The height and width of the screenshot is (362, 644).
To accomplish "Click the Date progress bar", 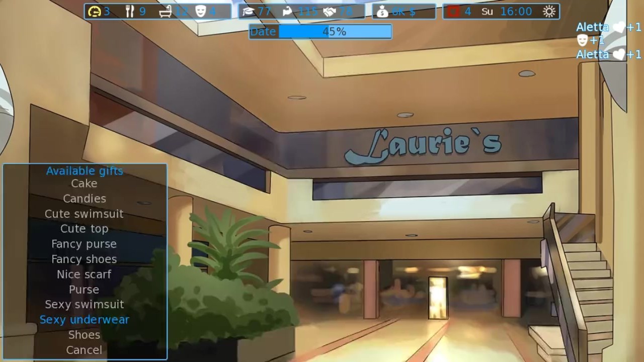I will click(x=320, y=32).
